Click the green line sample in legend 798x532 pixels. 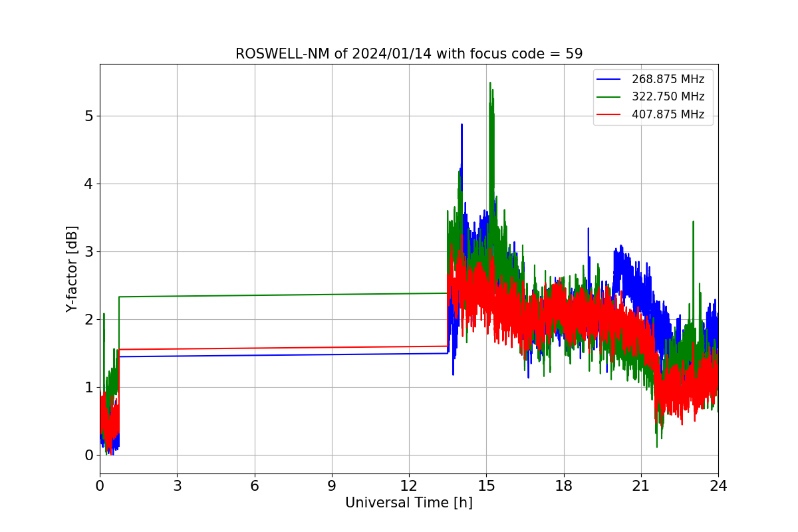(608, 97)
